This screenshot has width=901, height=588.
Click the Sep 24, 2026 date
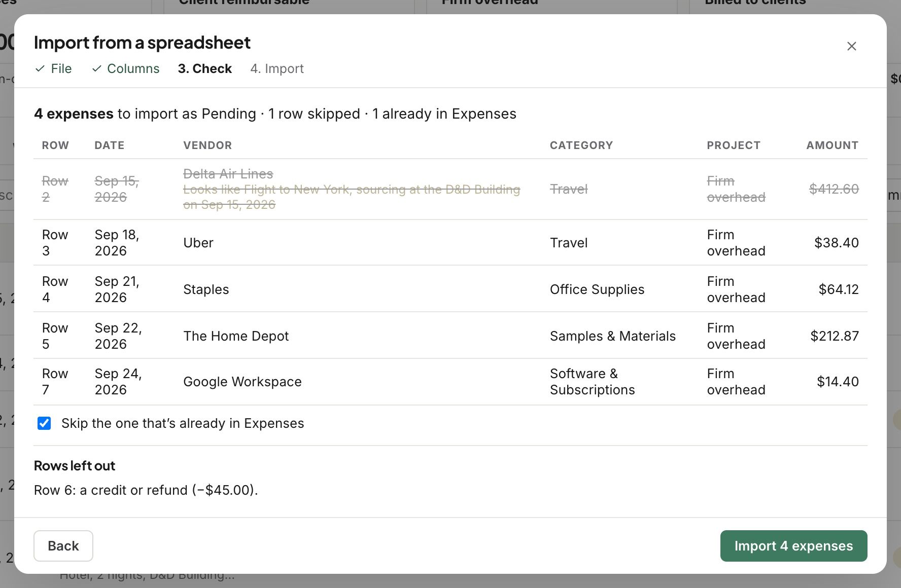118,382
